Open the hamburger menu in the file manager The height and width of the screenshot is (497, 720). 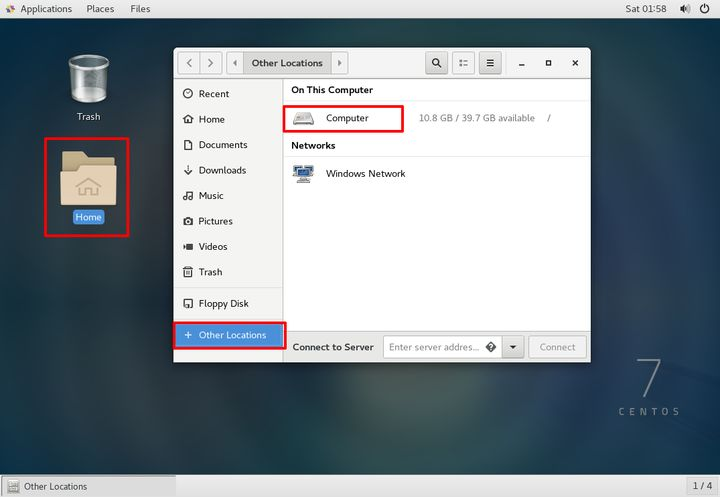pos(490,63)
